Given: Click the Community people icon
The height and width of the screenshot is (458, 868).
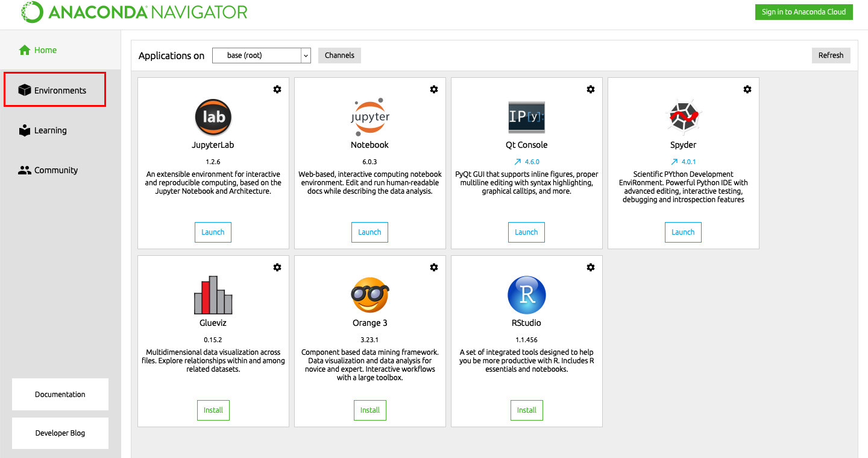Looking at the screenshot, I should coord(25,170).
